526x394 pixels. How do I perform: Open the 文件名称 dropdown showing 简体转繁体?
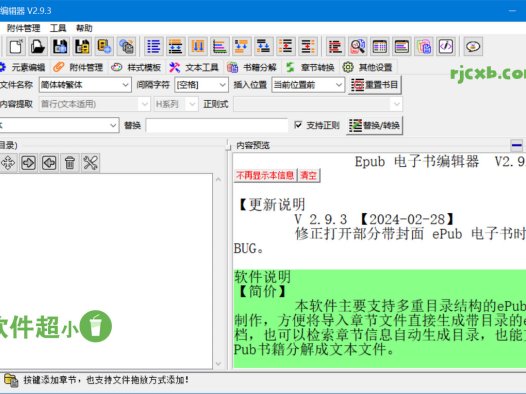coord(85,85)
